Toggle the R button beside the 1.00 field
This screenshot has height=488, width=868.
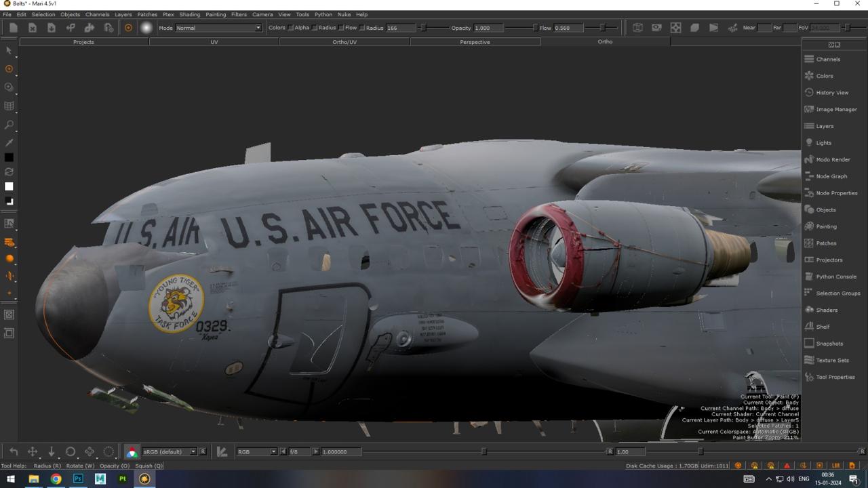[x=610, y=451]
